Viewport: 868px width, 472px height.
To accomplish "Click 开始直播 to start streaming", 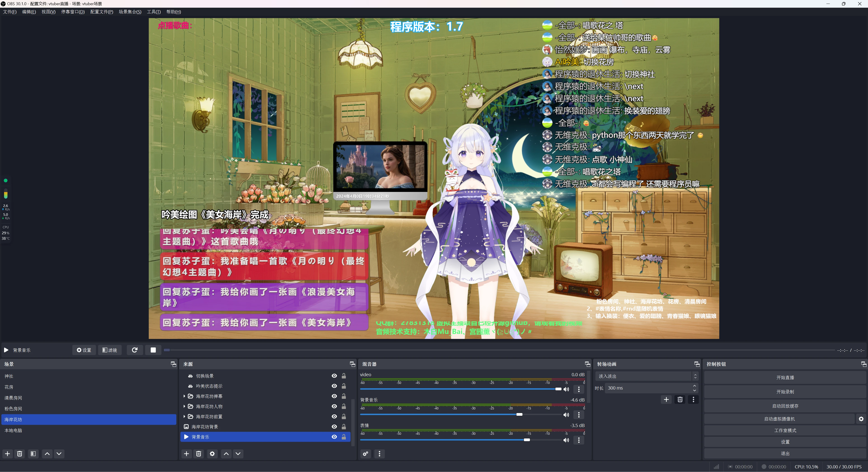I will point(785,377).
